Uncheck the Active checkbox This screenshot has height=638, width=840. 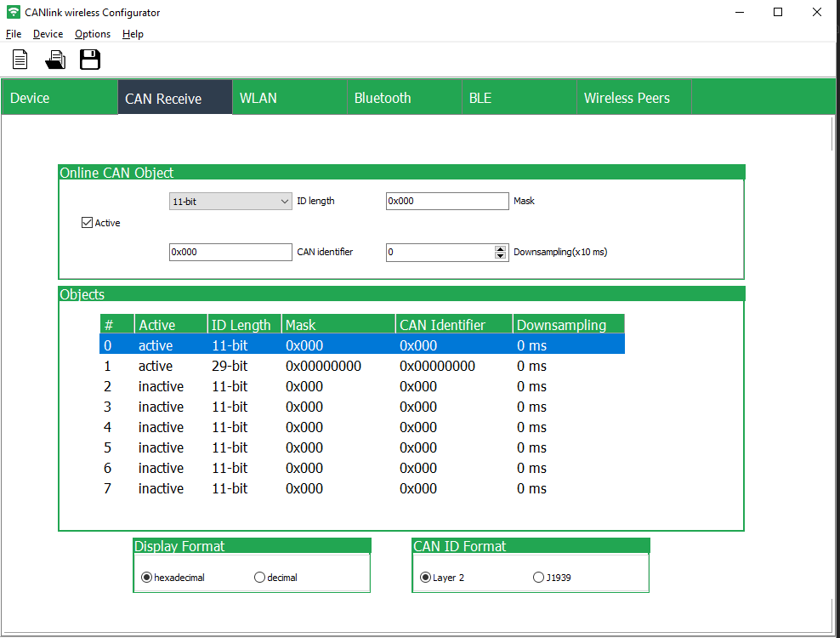point(87,223)
